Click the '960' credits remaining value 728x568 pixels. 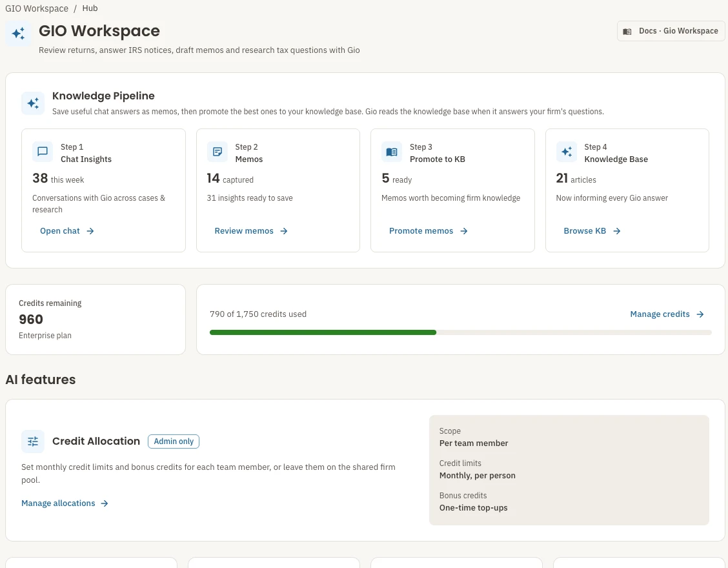[30, 319]
